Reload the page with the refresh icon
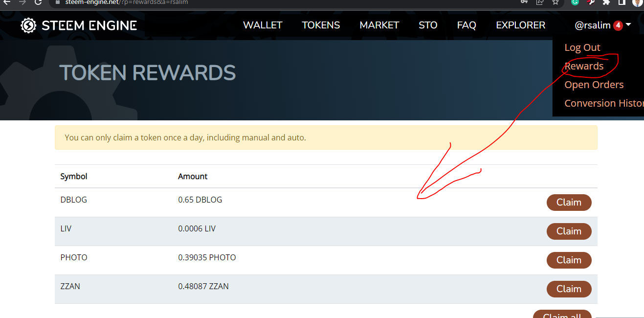The height and width of the screenshot is (318, 644). click(x=38, y=2)
